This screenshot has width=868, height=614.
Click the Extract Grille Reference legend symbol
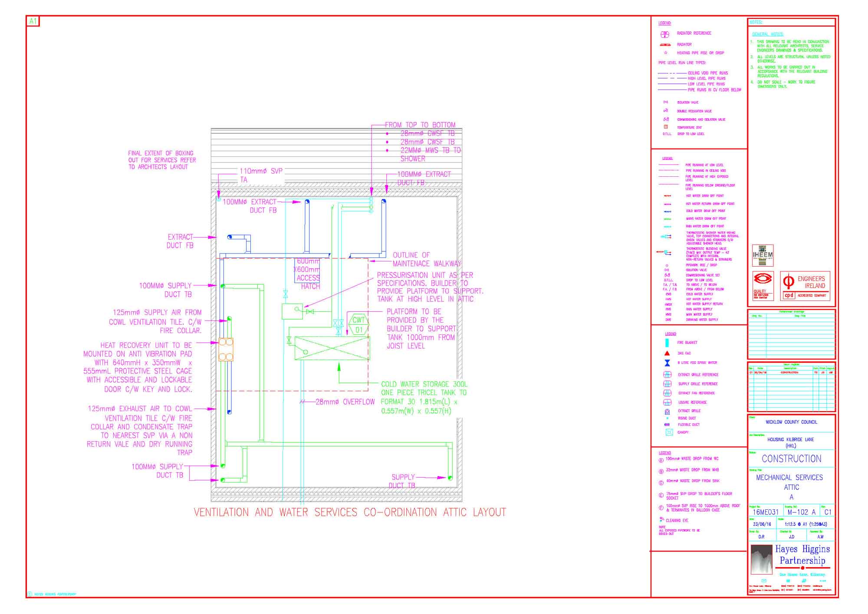click(x=667, y=374)
